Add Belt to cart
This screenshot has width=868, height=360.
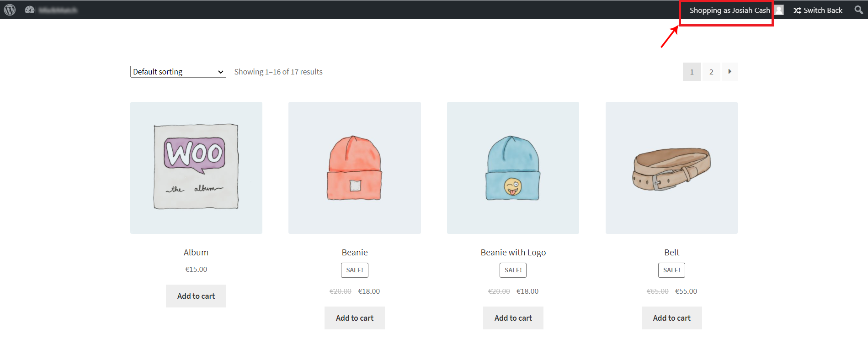(672, 318)
